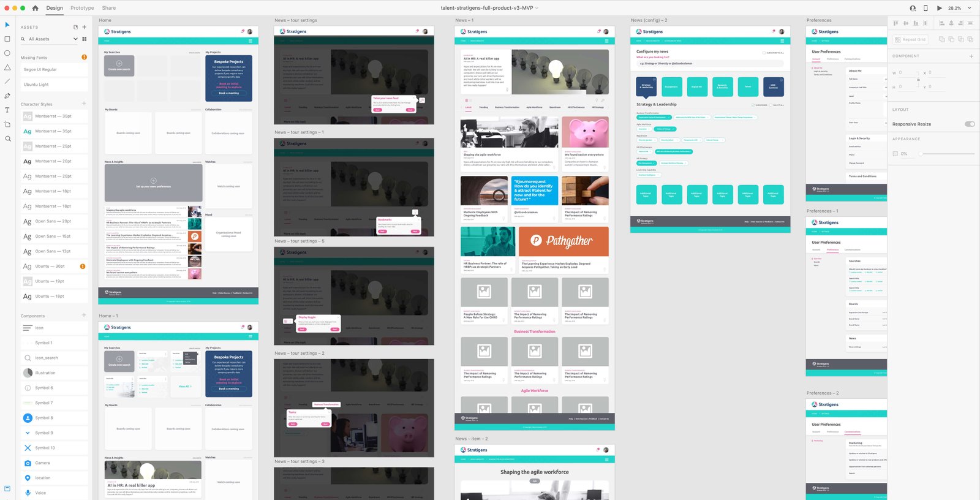Open the document title dropdown
The image size is (980, 500).
537,8
